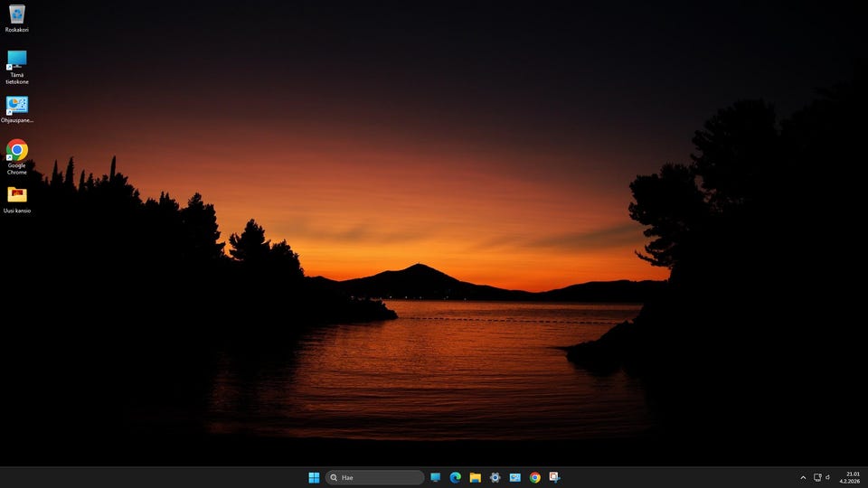Click the volume speaker tray icon

point(827,477)
